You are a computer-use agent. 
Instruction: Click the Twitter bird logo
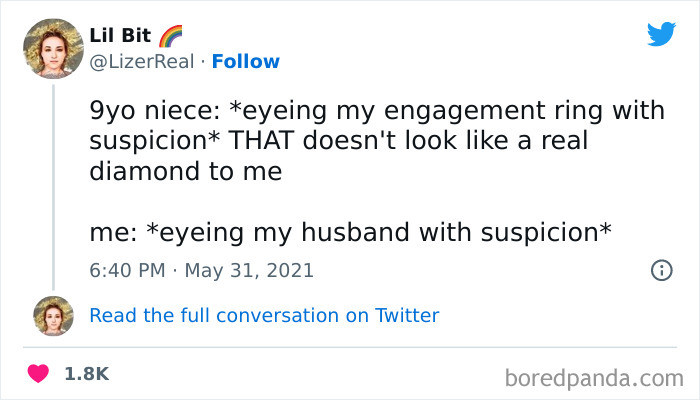click(661, 34)
